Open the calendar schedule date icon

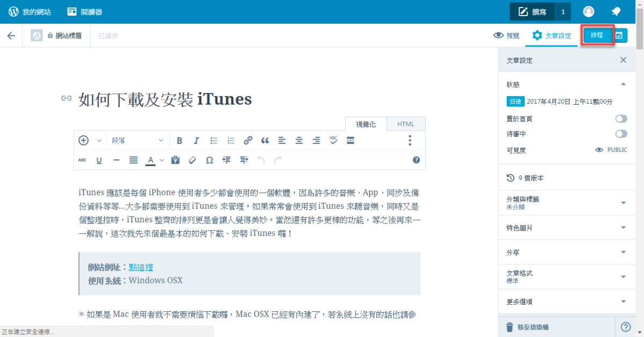pos(619,35)
